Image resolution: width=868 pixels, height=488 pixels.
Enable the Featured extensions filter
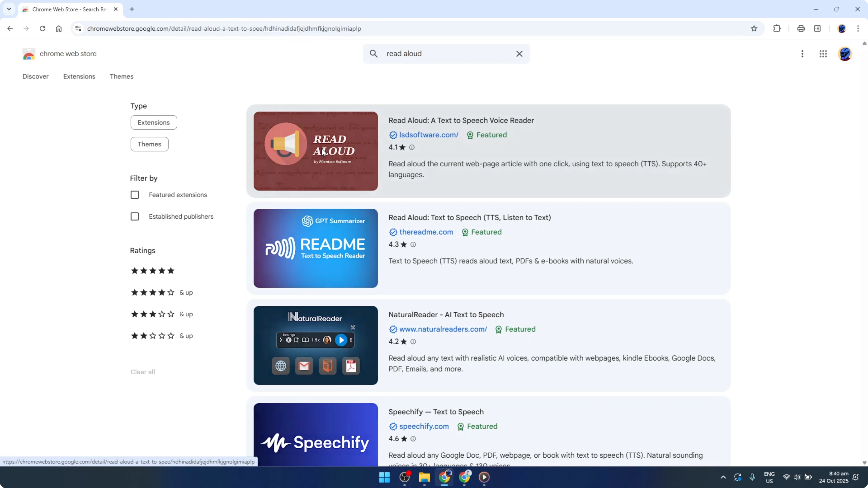point(135,195)
